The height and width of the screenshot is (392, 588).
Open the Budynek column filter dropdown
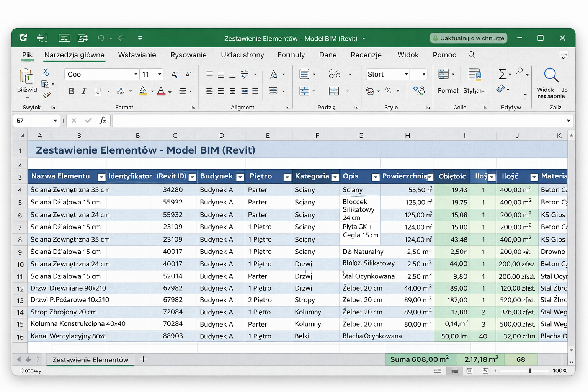pyautogui.click(x=240, y=177)
